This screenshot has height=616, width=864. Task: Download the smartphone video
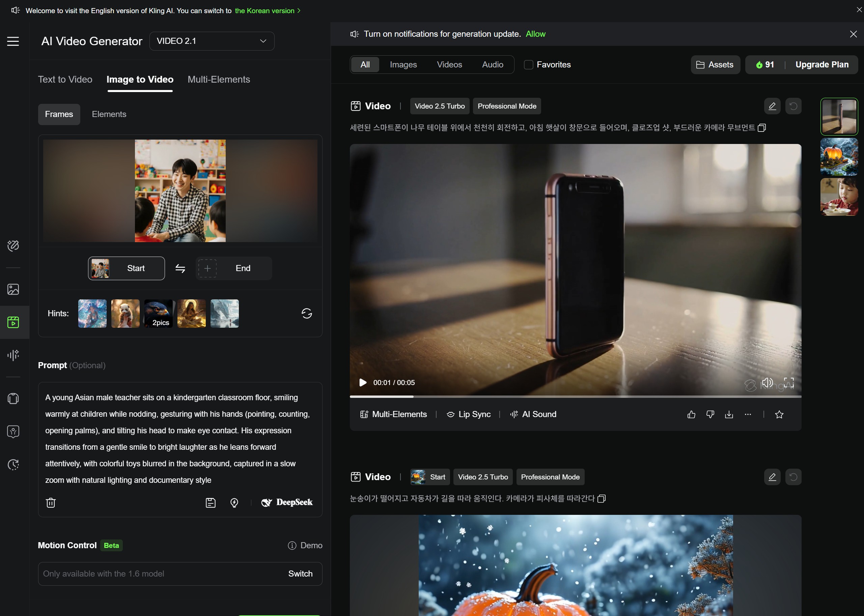point(729,415)
